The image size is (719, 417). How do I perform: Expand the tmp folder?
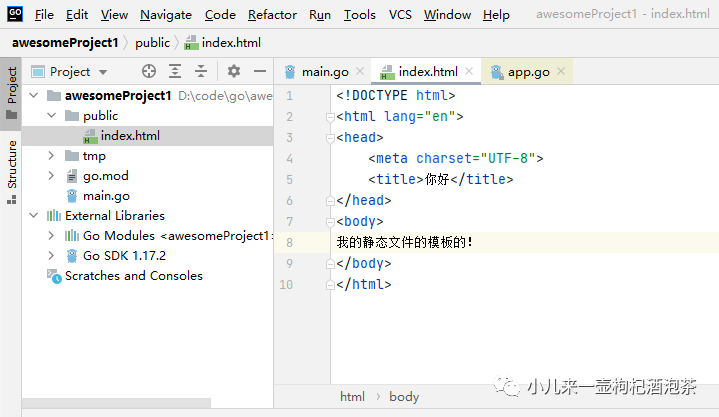coord(52,156)
